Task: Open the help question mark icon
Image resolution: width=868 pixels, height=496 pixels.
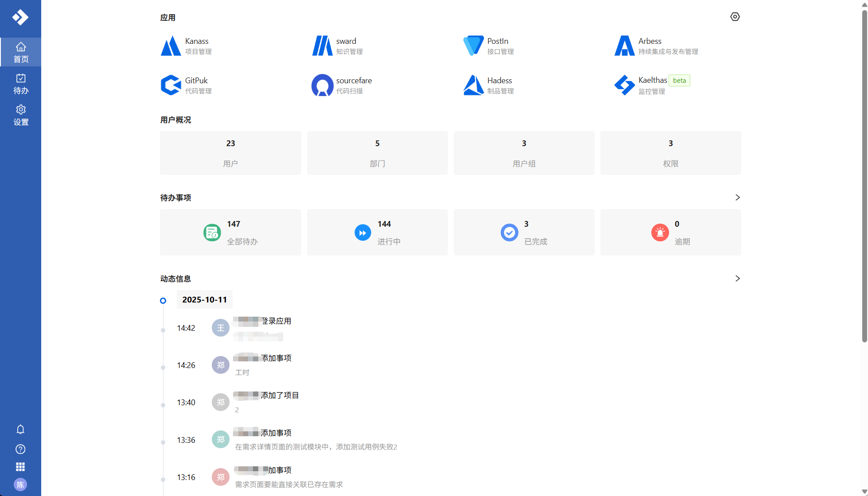Action: click(20, 449)
